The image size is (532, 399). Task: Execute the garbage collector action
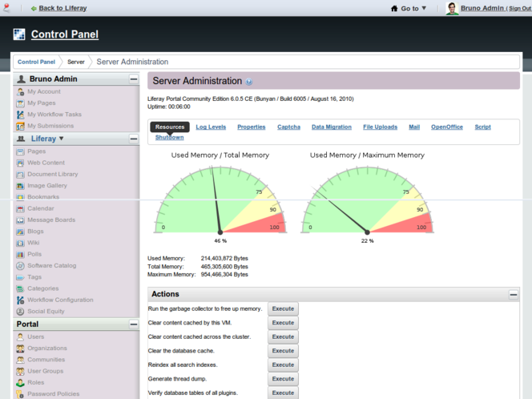click(x=283, y=308)
